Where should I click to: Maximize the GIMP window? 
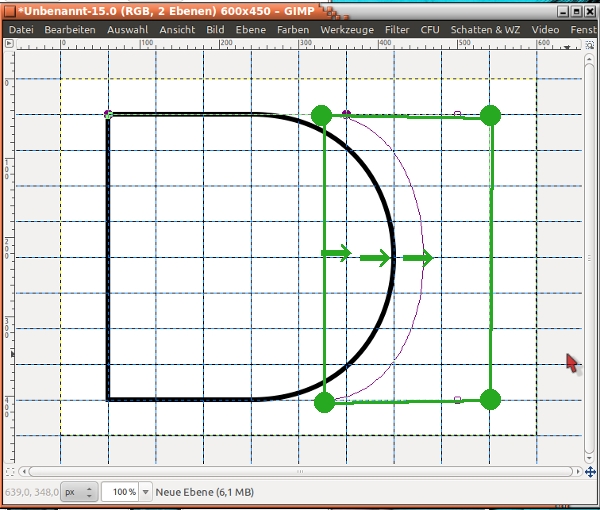(576, 11)
